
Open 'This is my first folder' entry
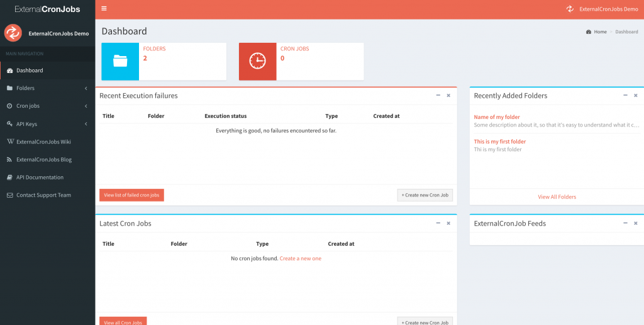click(500, 142)
